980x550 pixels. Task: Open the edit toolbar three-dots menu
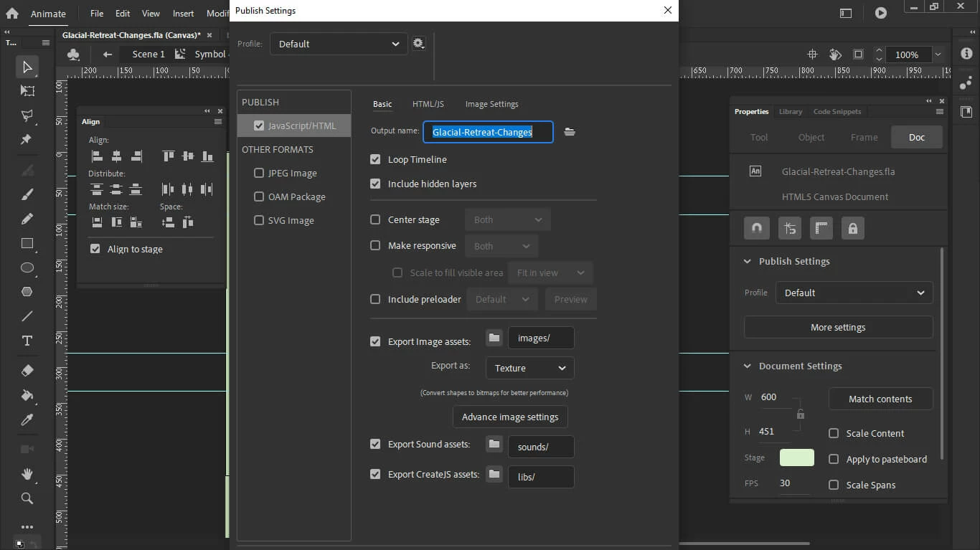pyautogui.click(x=27, y=527)
